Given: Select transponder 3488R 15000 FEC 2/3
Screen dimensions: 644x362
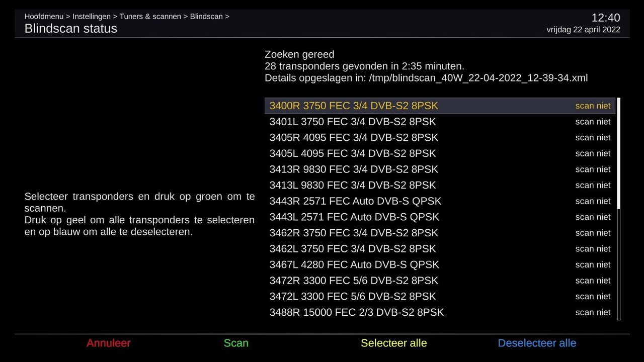Looking at the screenshot, I should click(357, 313).
